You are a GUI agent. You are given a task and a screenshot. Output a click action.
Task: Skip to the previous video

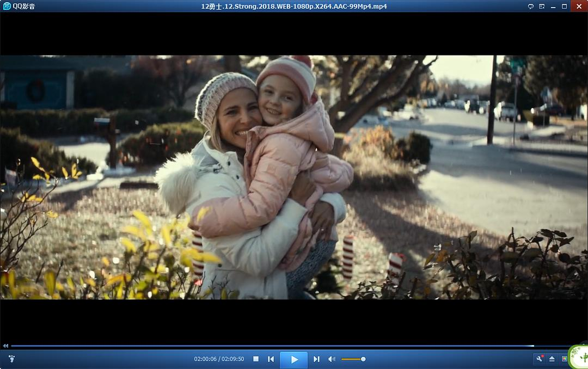(x=271, y=359)
